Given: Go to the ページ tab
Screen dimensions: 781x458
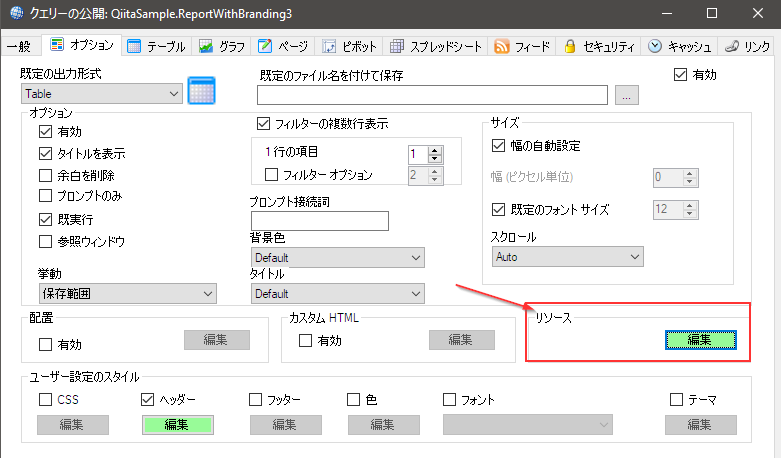Looking at the screenshot, I should [x=283, y=46].
